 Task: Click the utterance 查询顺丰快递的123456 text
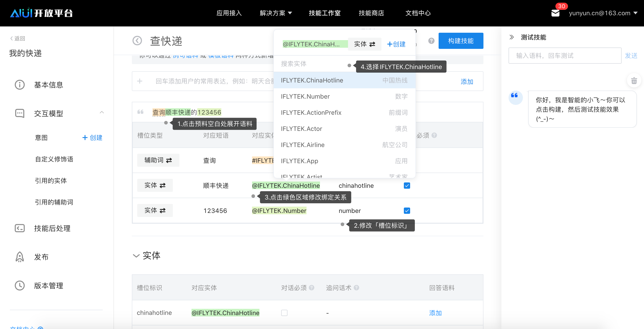(x=187, y=112)
